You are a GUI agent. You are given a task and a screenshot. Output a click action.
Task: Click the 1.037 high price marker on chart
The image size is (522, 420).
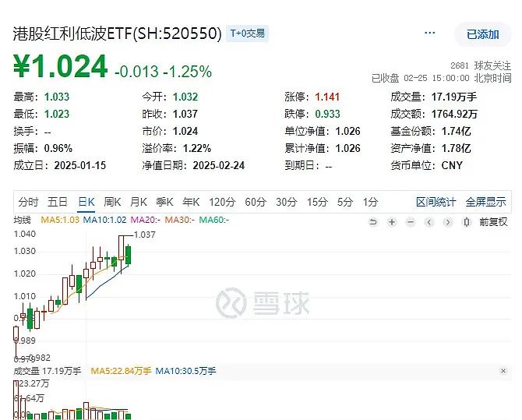[144, 235]
